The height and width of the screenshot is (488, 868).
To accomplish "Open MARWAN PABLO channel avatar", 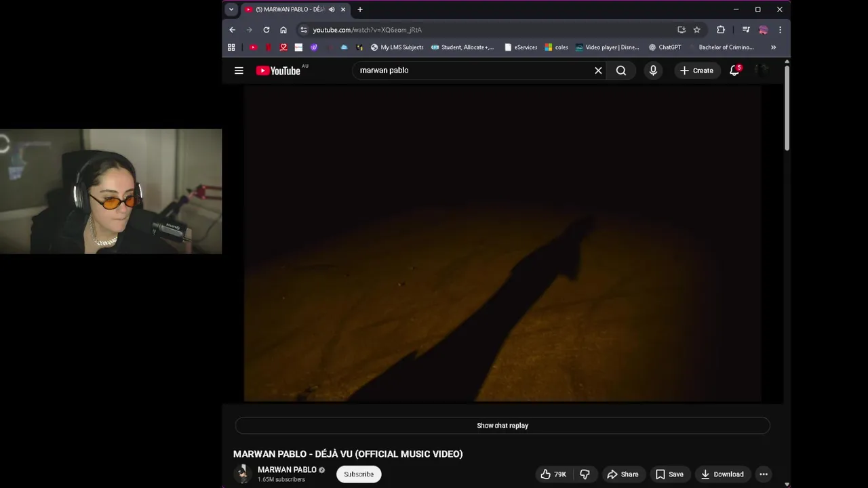I will 243,474.
